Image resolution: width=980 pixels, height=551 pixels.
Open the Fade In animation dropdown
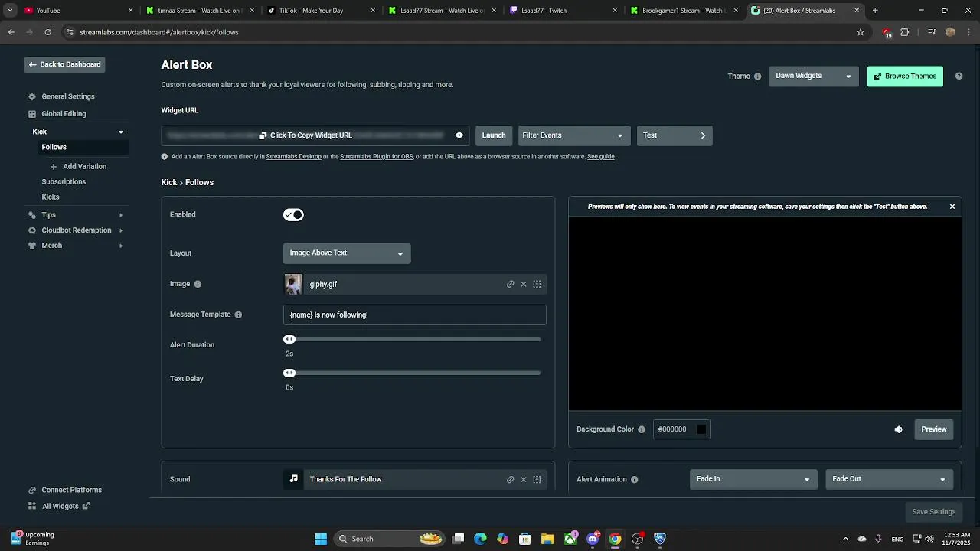[x=753, y=479]
